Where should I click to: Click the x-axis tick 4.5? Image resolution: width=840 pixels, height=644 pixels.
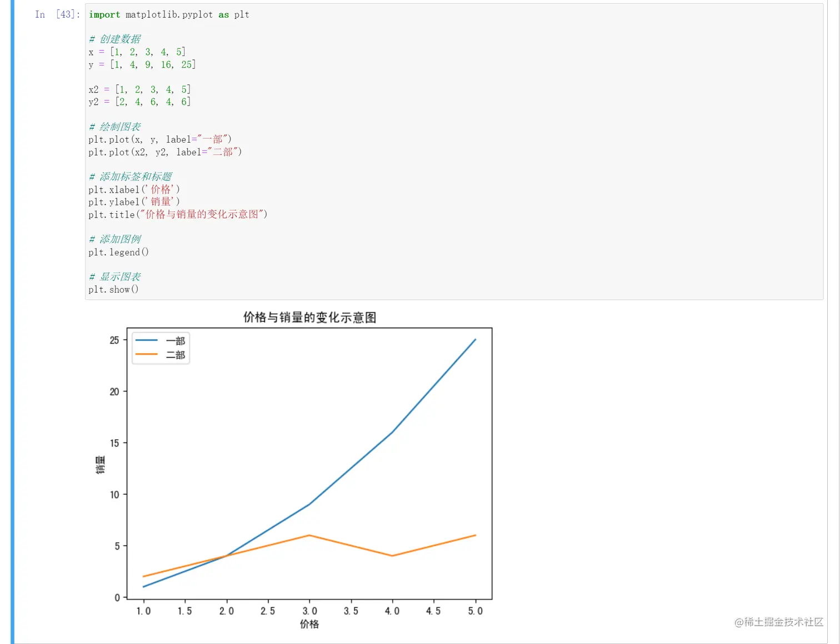[x=433, y=611]
